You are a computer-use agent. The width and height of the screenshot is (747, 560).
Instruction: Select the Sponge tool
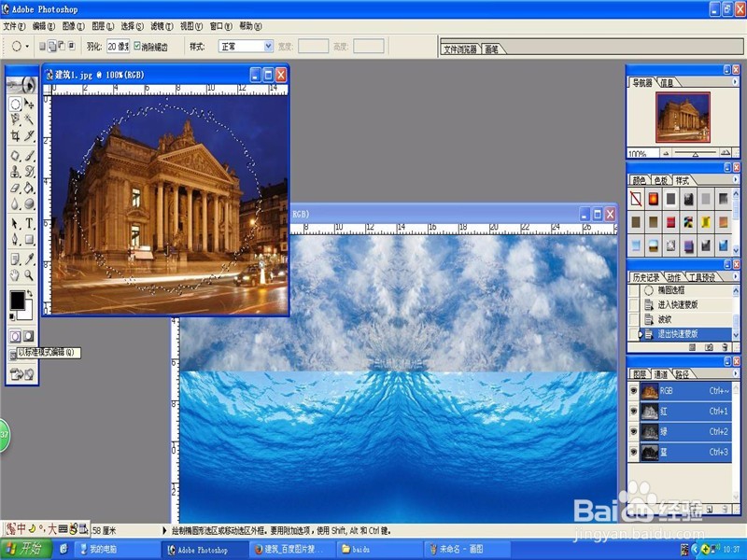30,203
